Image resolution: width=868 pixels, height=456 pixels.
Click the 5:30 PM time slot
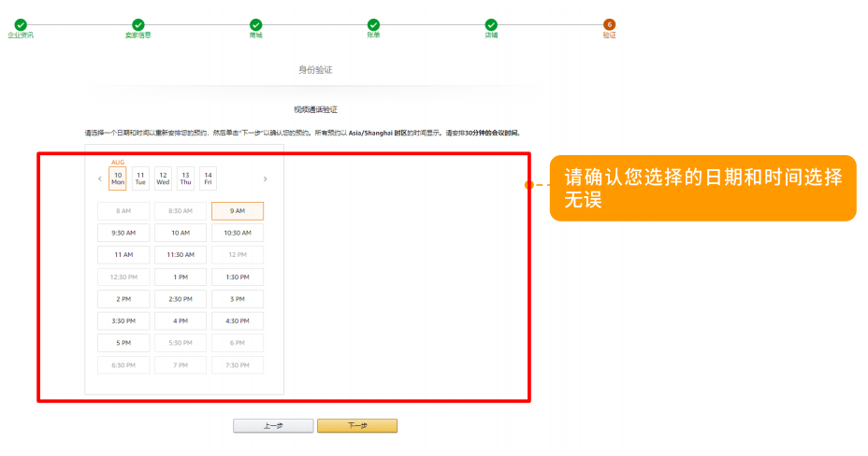pos(181,343)
